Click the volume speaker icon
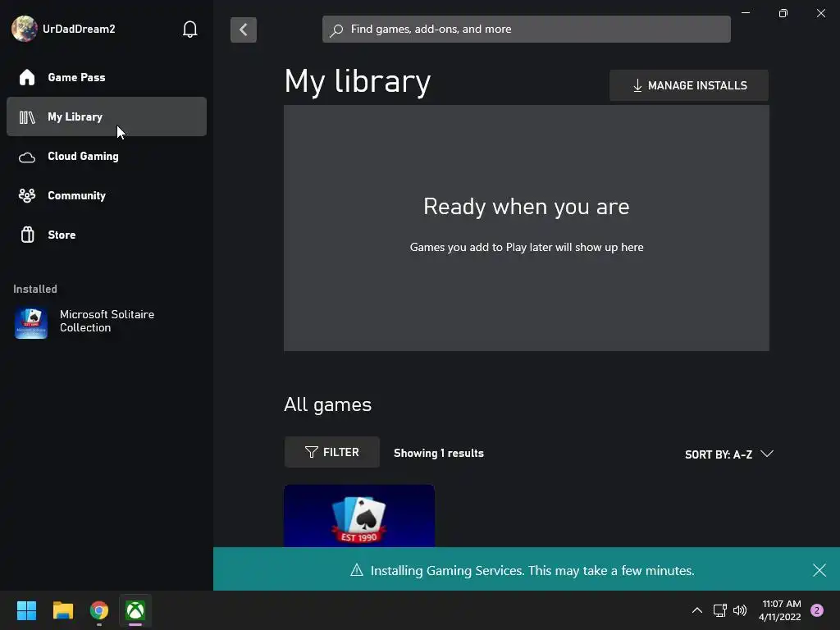 (740, 610)
